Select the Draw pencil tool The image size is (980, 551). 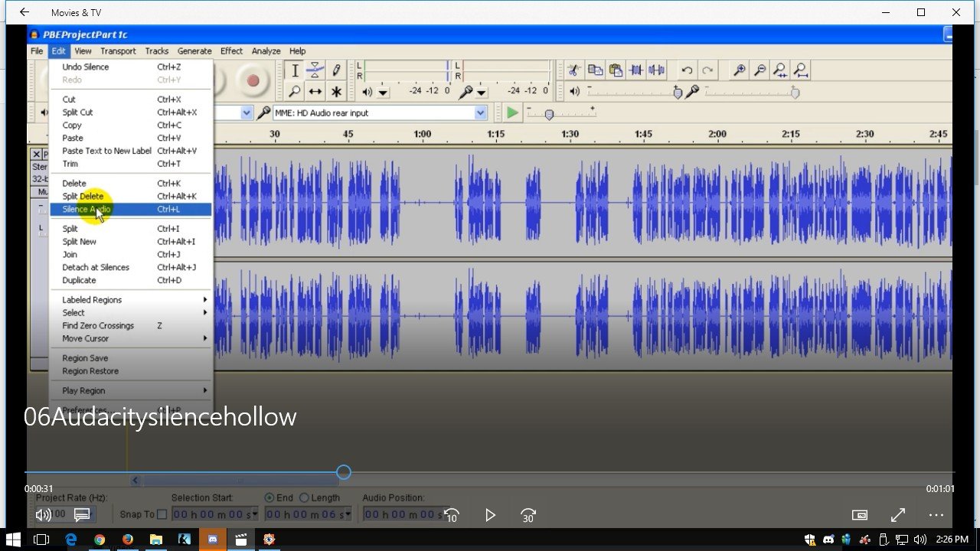click(x=336, y=70)
